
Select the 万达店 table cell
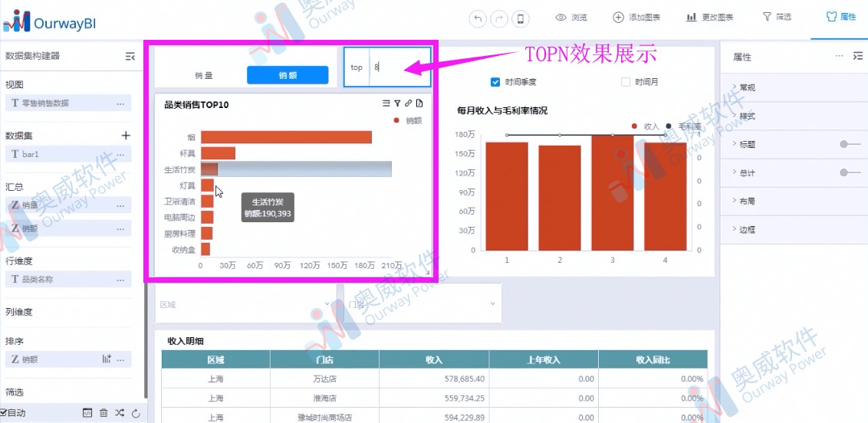tap(325, 379)
